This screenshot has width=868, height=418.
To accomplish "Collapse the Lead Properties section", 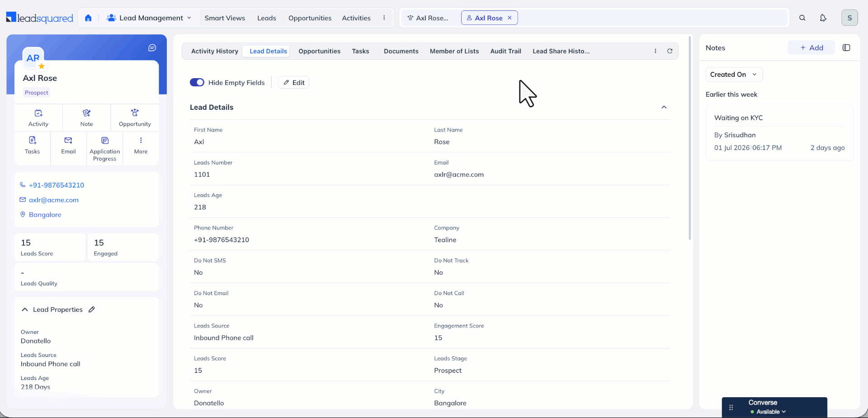I will pyautogui.click(x=25, y=310).
